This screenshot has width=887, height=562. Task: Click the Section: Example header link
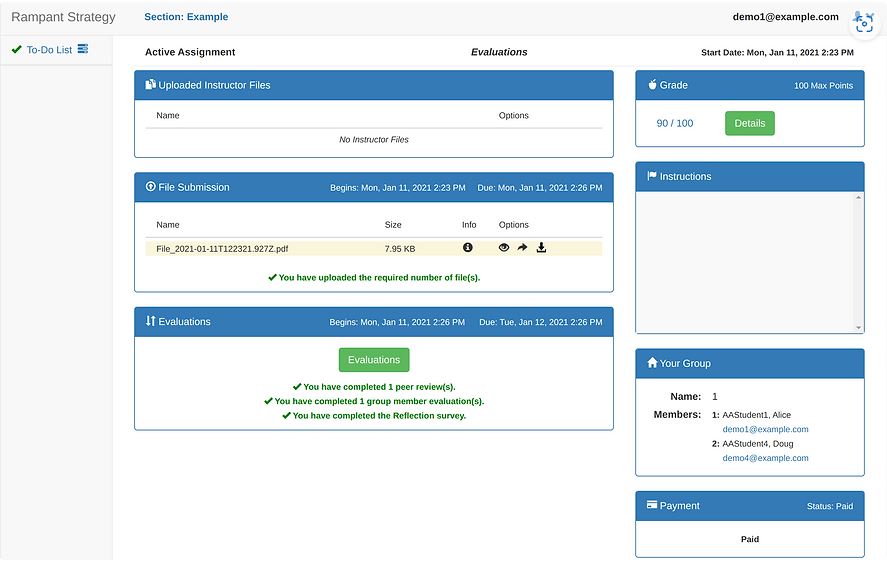[186, 17]
